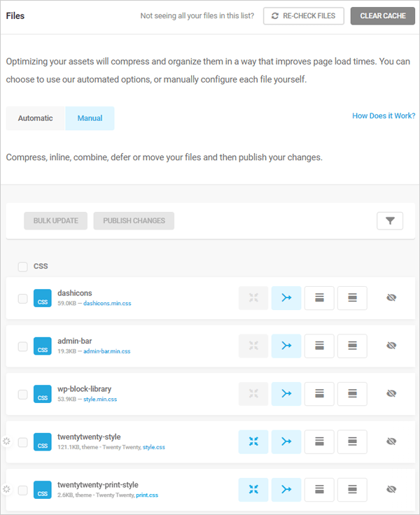Toggle combine icon for dashicons file
Screen dimensions: 420x515
click(286, 298)
